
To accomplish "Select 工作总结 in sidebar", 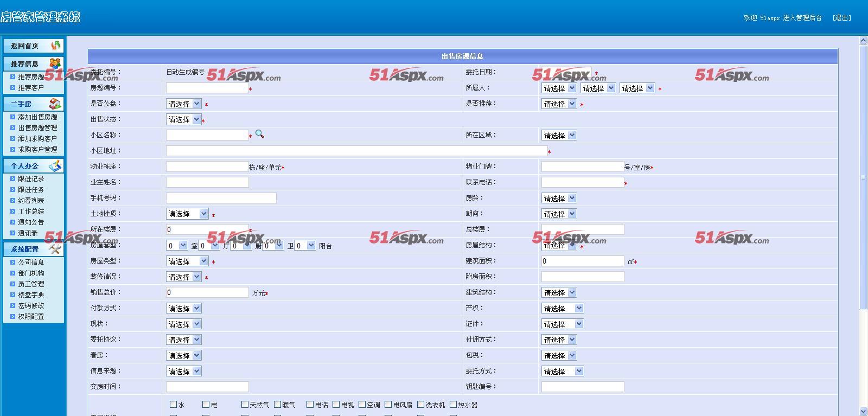I will pyautogui.click(x=31, y=211).
